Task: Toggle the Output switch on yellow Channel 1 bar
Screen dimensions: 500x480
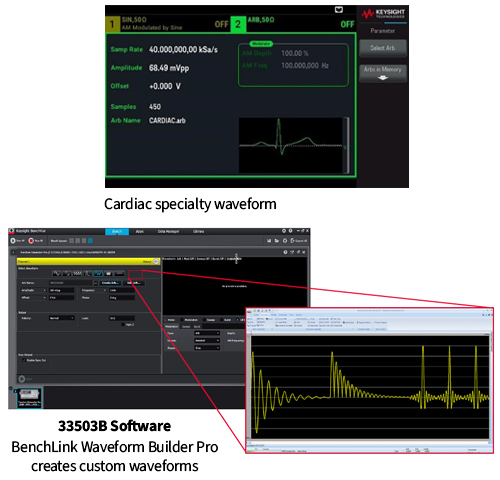Action: pyautogui.click(x=156, y=262)
